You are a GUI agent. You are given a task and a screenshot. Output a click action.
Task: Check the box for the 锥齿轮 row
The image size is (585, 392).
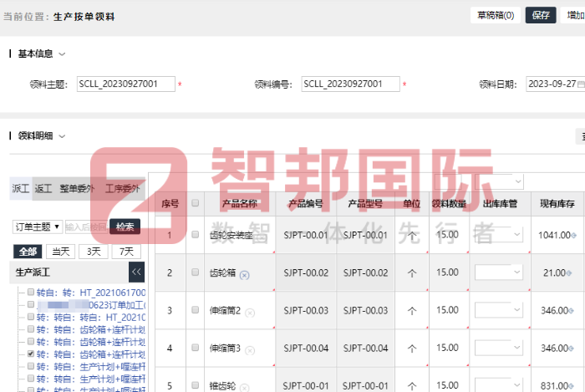[x=195, y=384]
